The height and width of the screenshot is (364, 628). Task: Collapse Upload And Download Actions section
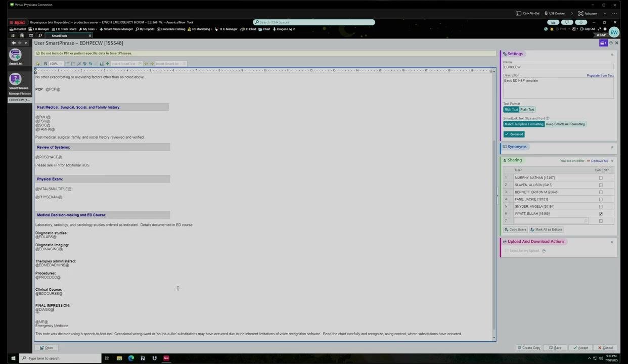pos(612,242)
